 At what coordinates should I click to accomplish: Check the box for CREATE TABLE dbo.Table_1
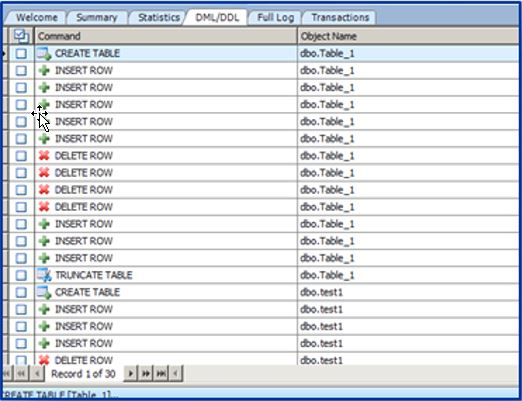tap(21, 54)
